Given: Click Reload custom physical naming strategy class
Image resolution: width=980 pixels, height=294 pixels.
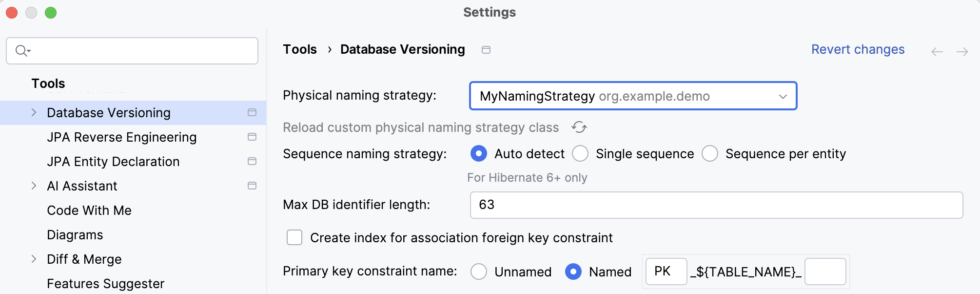Looking at the screenshot, I should [x=420, y=127].
